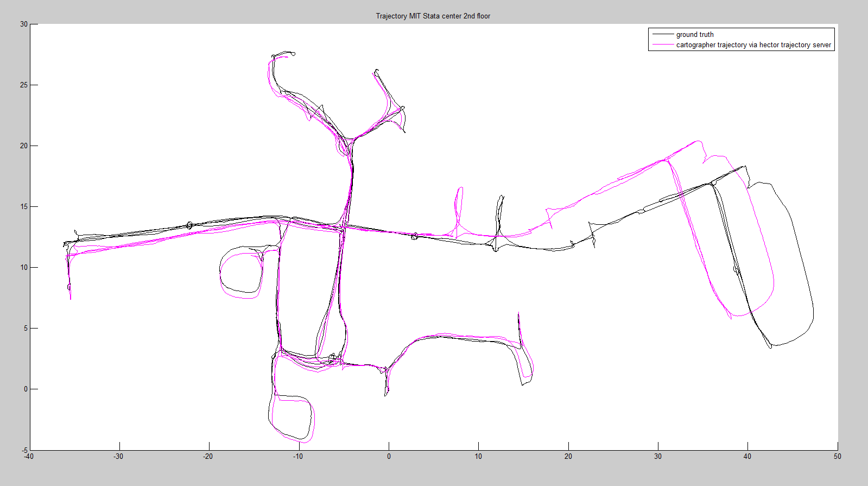This screenshot has height=486, width=868.
Task: Click the y-axis tick label "20"
Action: (24, 146)
